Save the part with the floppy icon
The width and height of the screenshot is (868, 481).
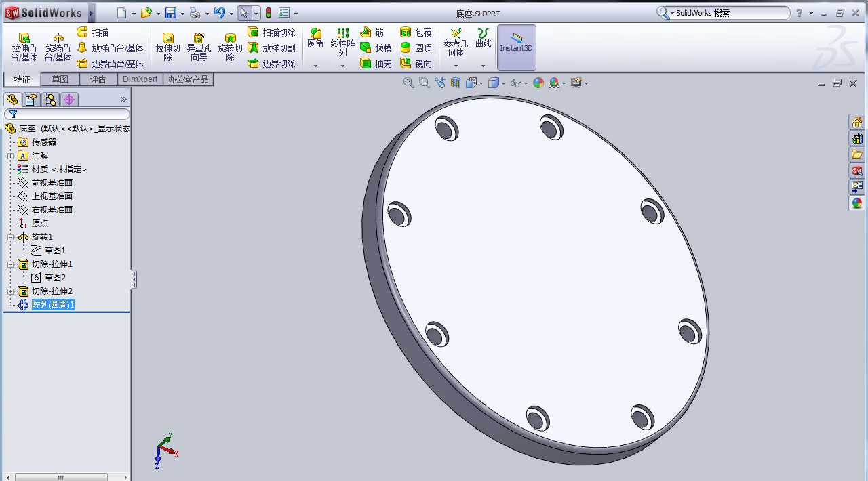(171, 13)
